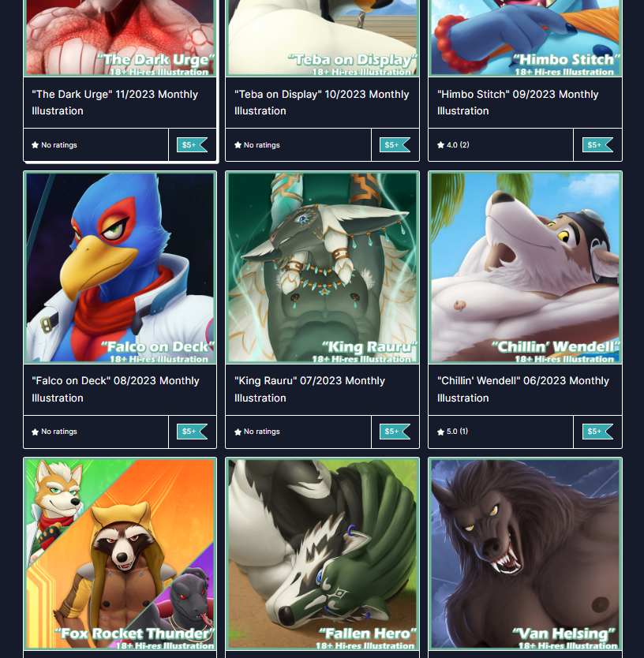
Task: Click the star rating icon under Chillin' Wendell
Action: [440, 432]
